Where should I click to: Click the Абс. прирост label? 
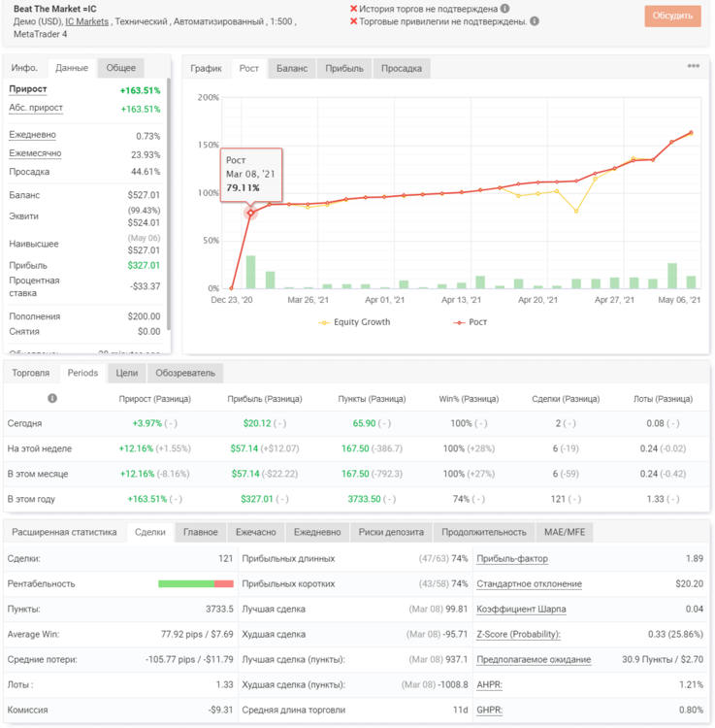36,108
